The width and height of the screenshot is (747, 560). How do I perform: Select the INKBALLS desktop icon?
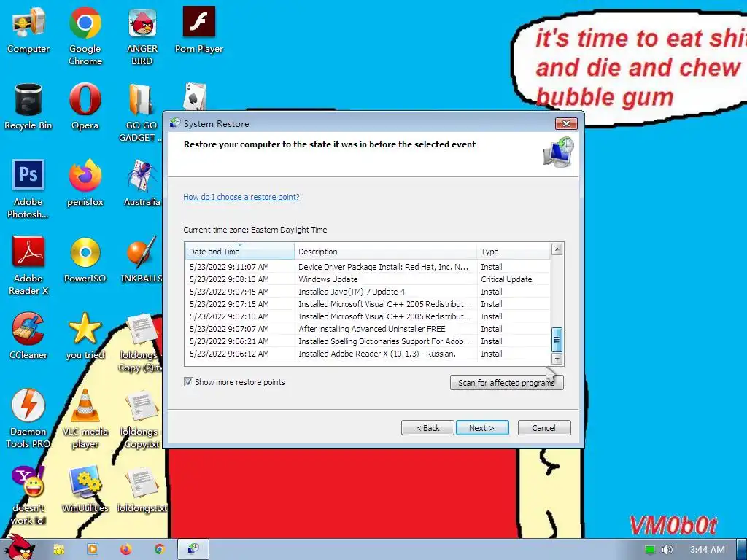tap(142, 260)
